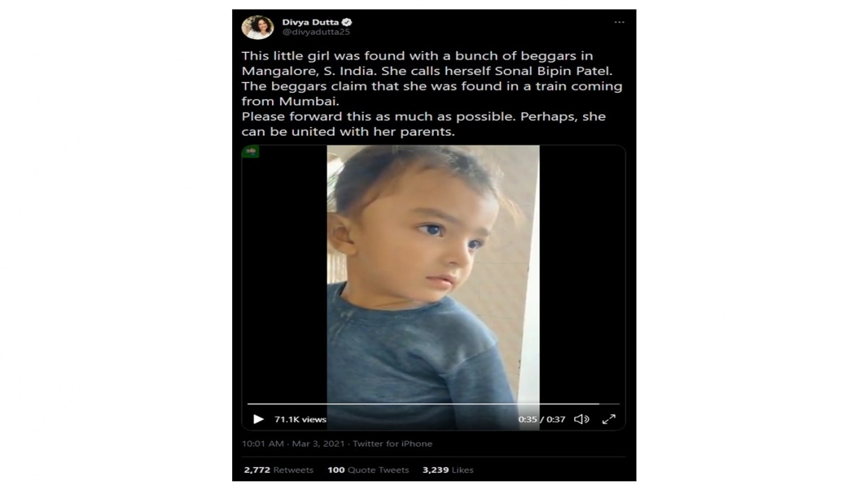868x490 pixels.
Task: Click the 0:35 / 0:37 time display
Action: pos(542,419)
